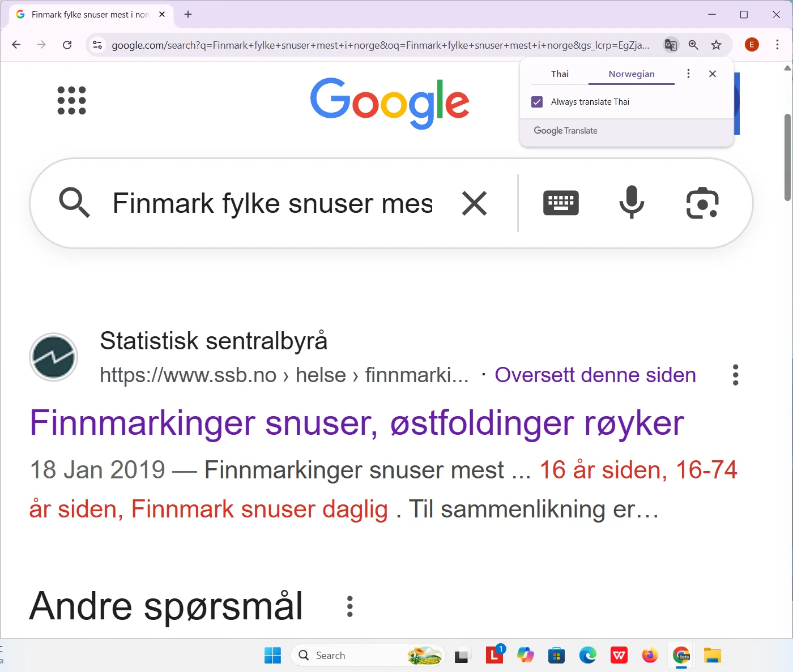Open the Oversett denne siden link
The height and width of the screenshot is (672, 793).
595,375
